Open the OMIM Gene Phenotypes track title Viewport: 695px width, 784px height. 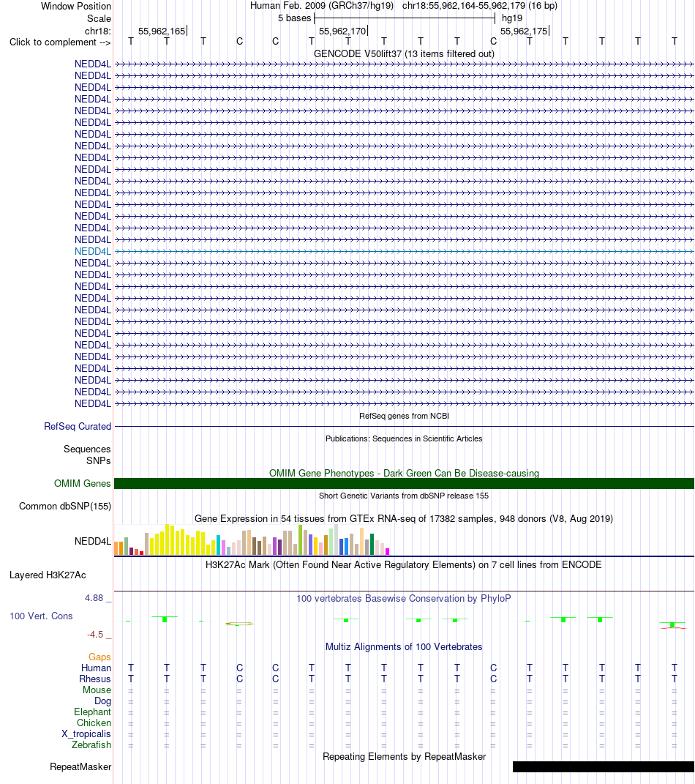point(405,473)
